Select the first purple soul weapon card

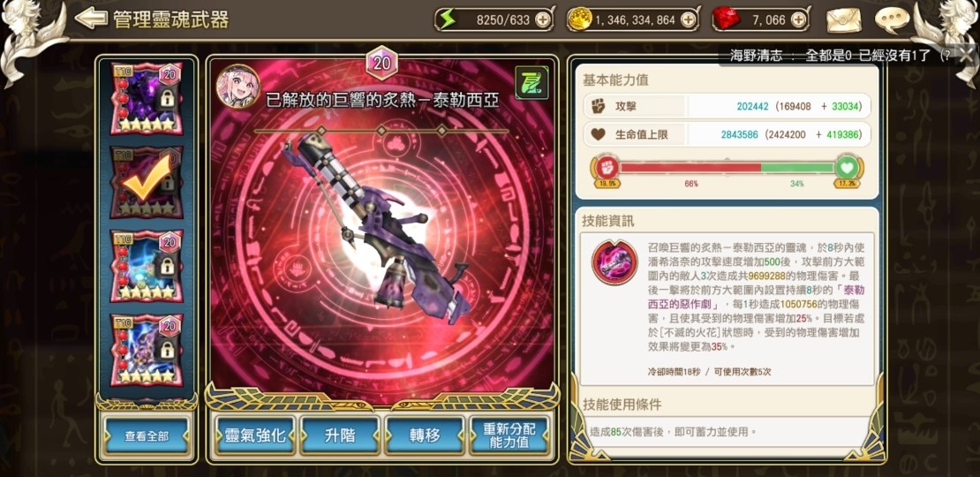(x=147, y=98)
